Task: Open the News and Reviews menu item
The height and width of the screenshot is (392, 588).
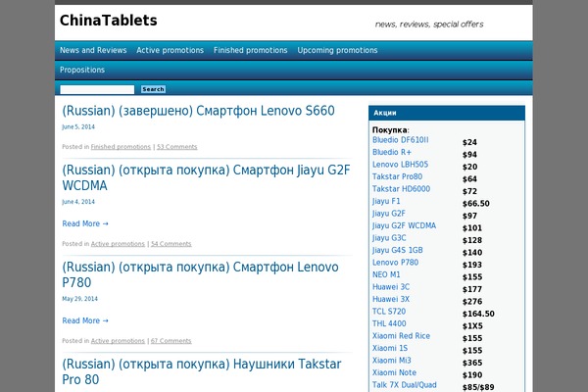Action: pyautogui.click(x=93, y=50)
